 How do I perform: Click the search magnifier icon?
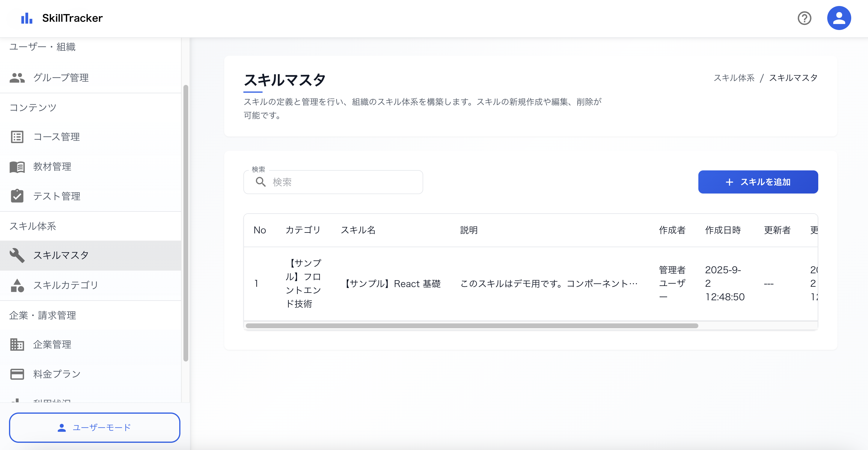[260, 182]
